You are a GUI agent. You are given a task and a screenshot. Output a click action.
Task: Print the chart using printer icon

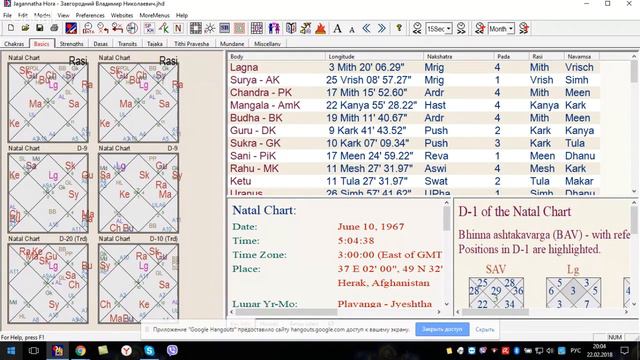pos(54,28)
